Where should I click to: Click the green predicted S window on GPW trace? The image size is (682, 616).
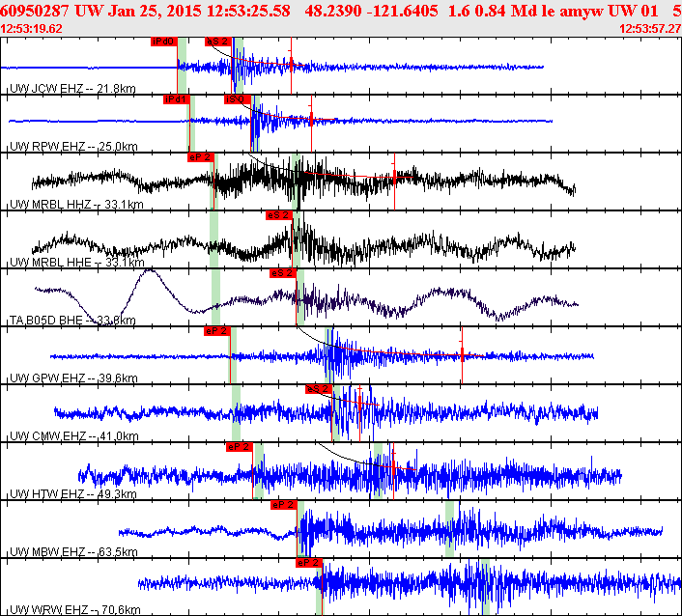pos(329,355)
